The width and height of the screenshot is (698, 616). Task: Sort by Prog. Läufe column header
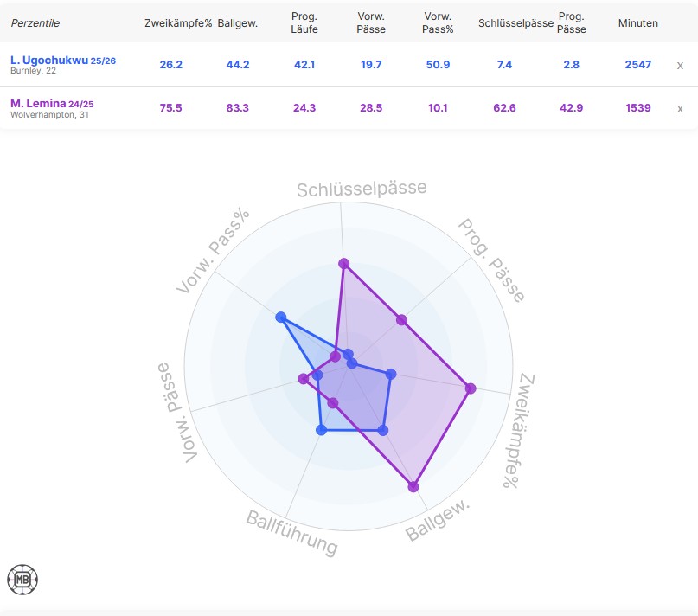click(x=304, y=22)
